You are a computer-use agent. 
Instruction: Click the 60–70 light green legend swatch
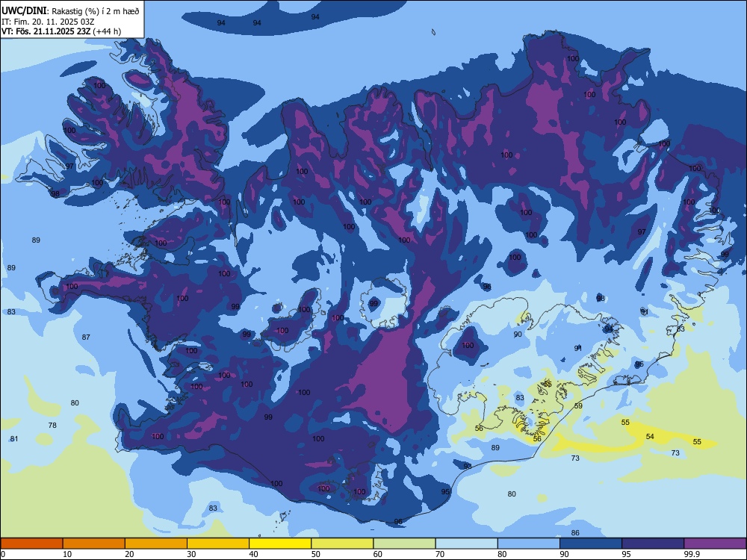click(x=404, y=544)
